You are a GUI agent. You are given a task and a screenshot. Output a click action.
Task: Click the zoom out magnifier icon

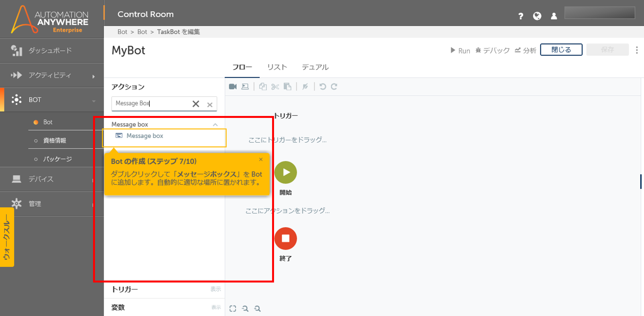[x=245, y=309]
